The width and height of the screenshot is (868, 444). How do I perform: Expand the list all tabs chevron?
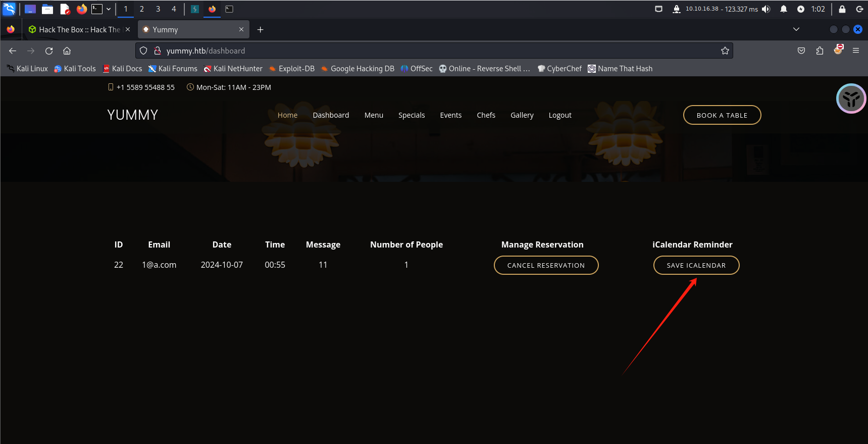pyautogui.click(x=796, y=29)
